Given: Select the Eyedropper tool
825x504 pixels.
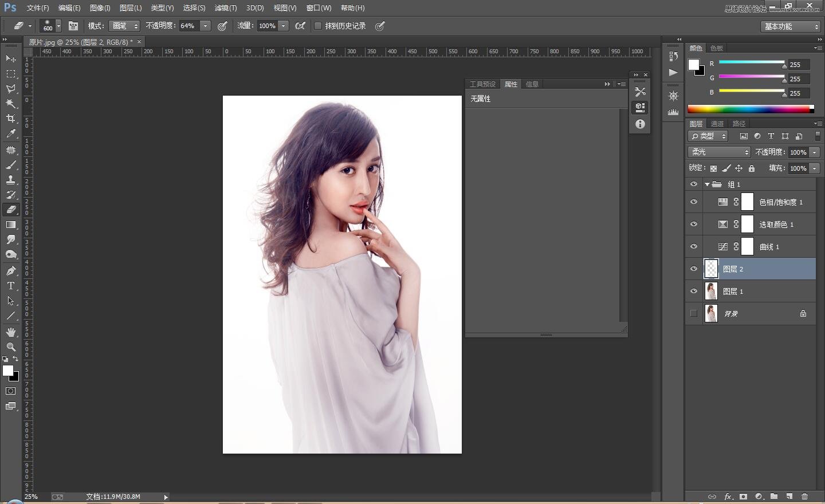Looking at the screenshot, I should tap(11, 134).
